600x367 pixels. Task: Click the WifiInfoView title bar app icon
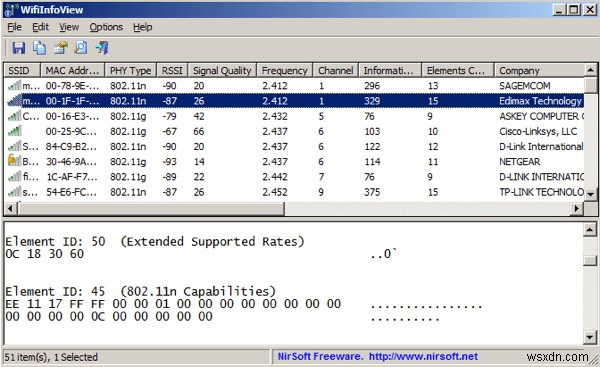[11, 9]
